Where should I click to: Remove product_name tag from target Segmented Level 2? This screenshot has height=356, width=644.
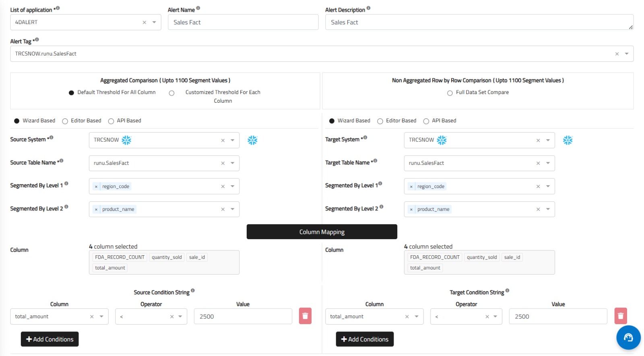(411, 209)
